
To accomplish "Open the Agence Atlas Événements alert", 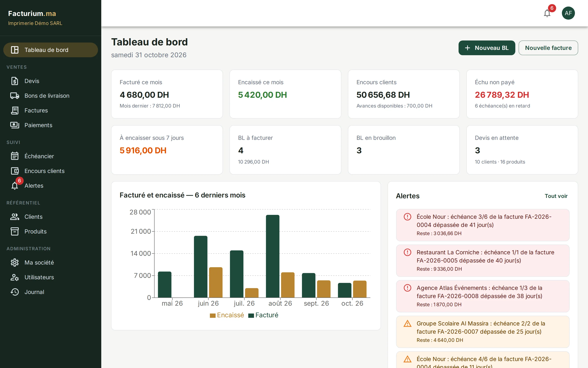I will tap(483, 296).
